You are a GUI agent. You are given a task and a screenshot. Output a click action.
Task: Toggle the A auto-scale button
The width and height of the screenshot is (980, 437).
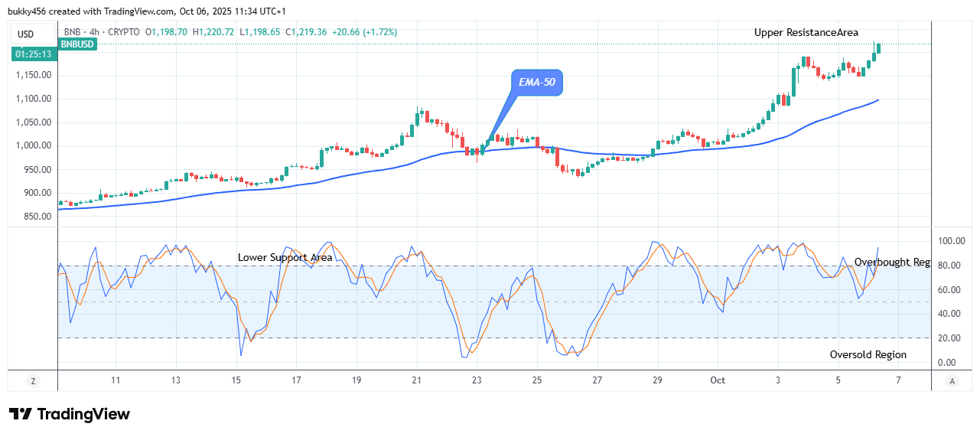952,380
